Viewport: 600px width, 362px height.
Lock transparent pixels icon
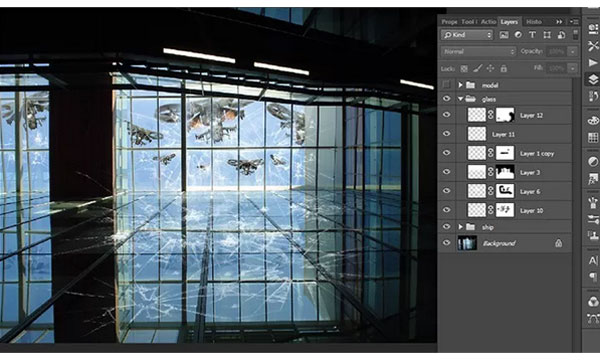pos(464,68)
